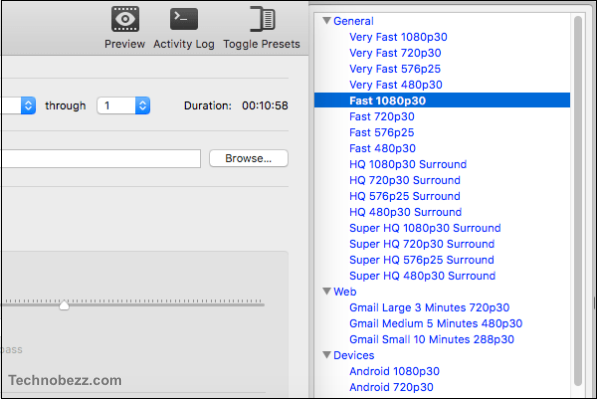Open the Preview window icon
The height and width of the screenshot is (399, 598).
125,19
